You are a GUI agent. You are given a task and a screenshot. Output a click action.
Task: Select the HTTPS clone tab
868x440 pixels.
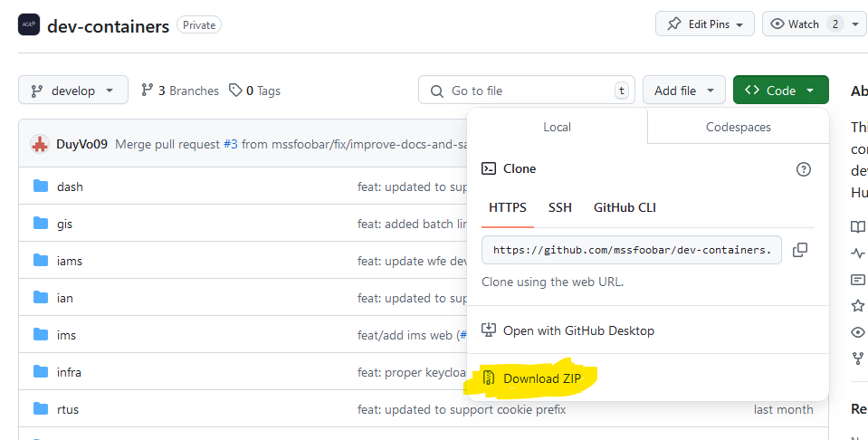(508, 208)
